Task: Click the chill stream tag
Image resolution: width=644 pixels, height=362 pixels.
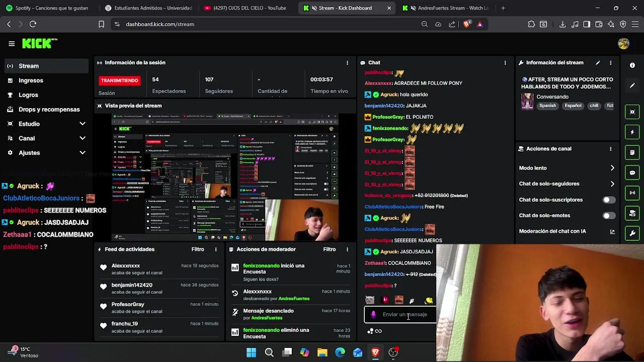Action: pyautogui.click(x=594, y=106)
